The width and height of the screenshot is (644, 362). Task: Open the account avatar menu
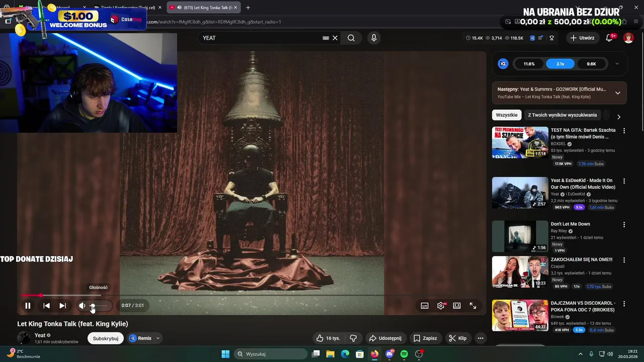[x=628, y=38]
